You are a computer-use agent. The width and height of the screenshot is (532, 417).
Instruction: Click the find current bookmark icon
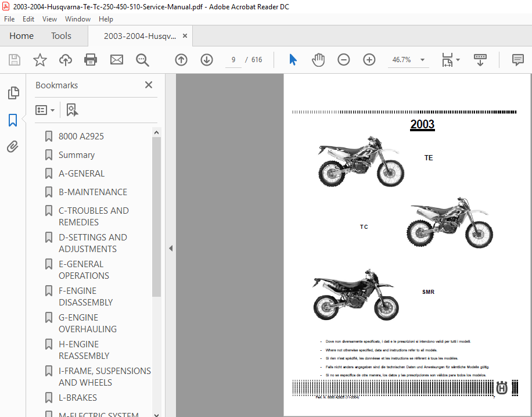[72, 110]
